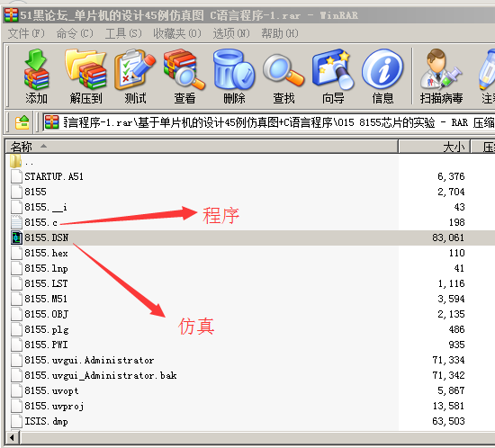The width and height of the screenshot is (495, 448).
Task: Go up one folder with the up-arrow icon
Action: pyautogui.click(x=22, y=122)
